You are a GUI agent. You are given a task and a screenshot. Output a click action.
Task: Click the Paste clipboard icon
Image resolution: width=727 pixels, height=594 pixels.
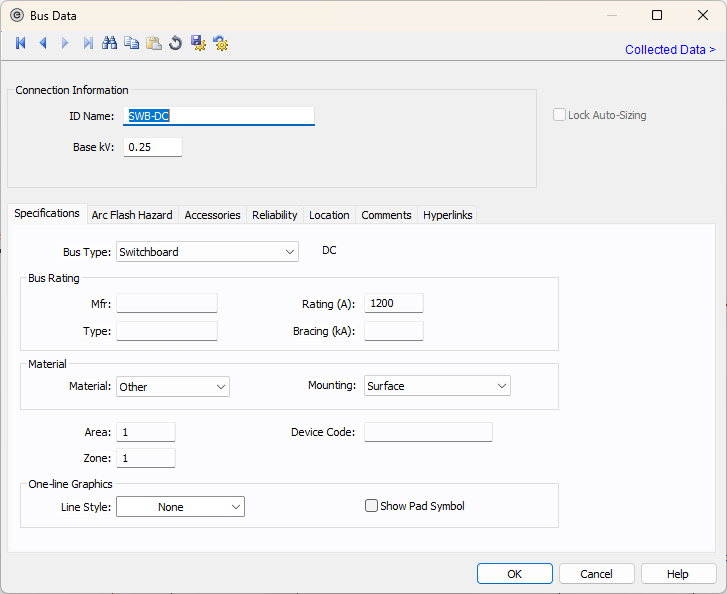[154, 43]
